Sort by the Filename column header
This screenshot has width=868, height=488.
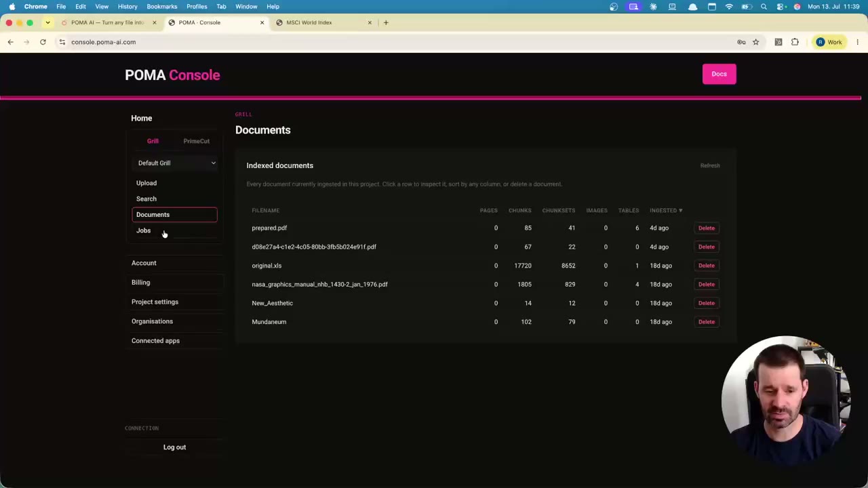pos(266,211)
